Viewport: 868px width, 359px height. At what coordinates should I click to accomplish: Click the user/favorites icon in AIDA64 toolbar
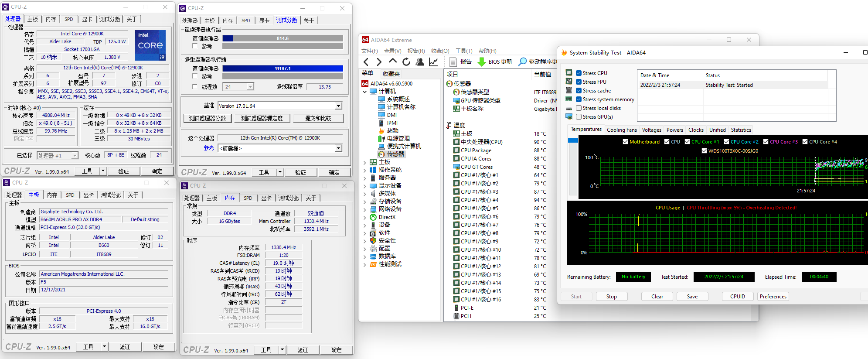tap(420, 62)
